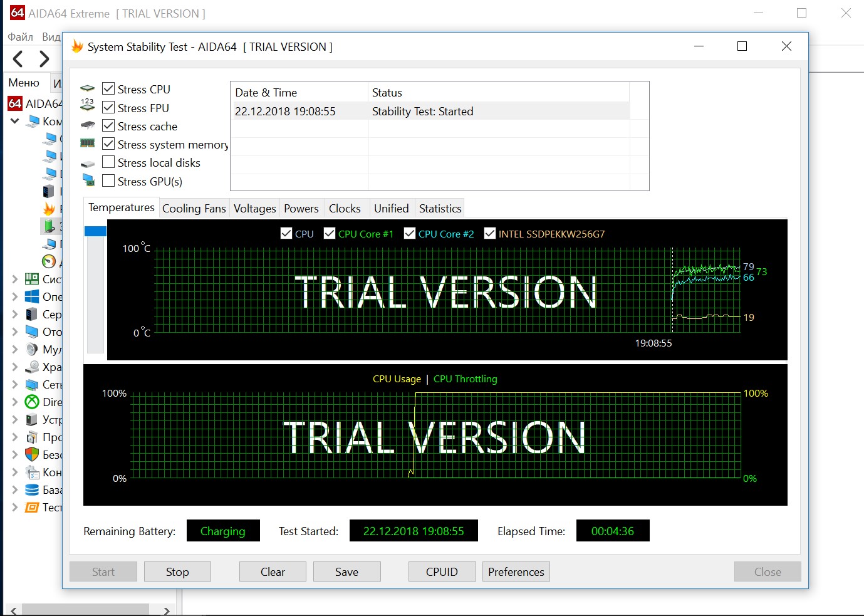
Task: Open the Вид menu in AIDA64 window
Action: [x=51, y=37]
